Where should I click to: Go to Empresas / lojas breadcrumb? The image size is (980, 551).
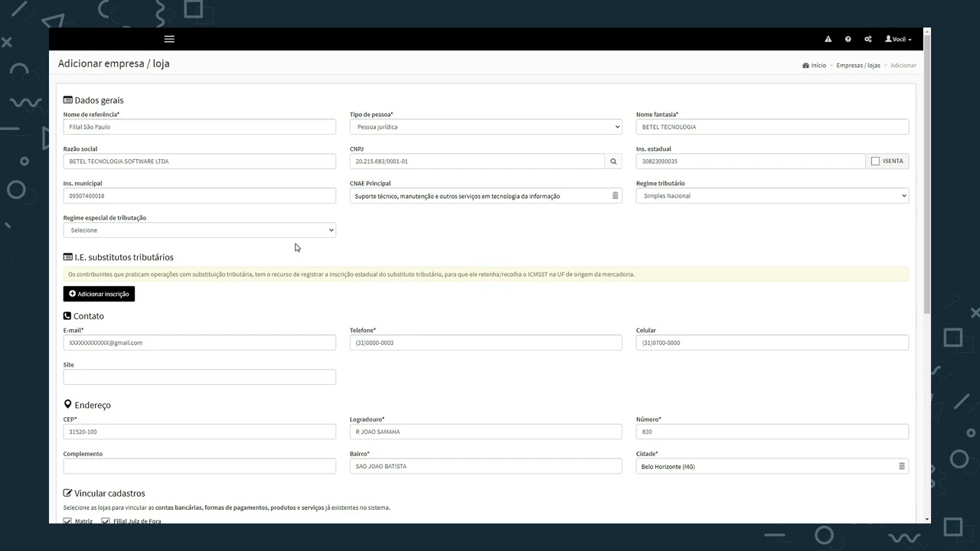[x=858, y=66]
